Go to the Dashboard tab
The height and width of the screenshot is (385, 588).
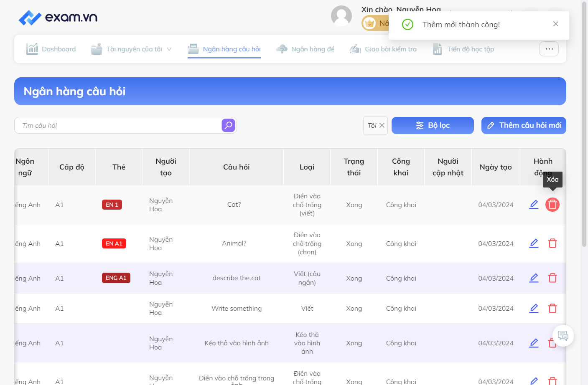[51, 49]
